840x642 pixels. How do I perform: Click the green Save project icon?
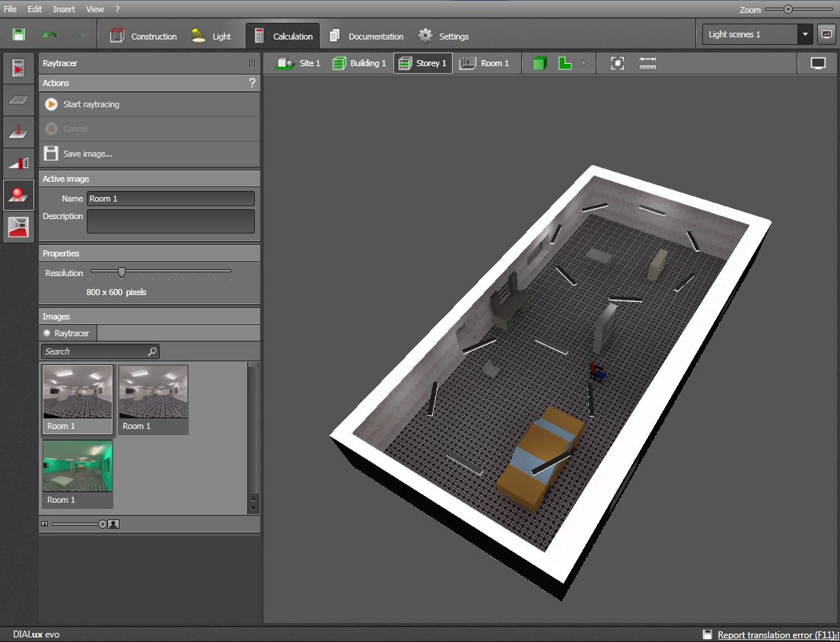(19, 35)
